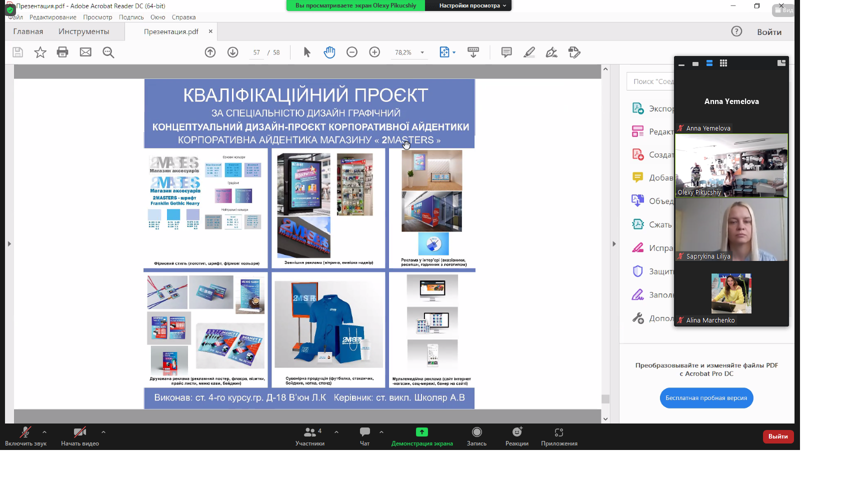Collapse the right tools pane
This screenshot has height=504, width=845.
pyautogui.click(x=614, y=244)
